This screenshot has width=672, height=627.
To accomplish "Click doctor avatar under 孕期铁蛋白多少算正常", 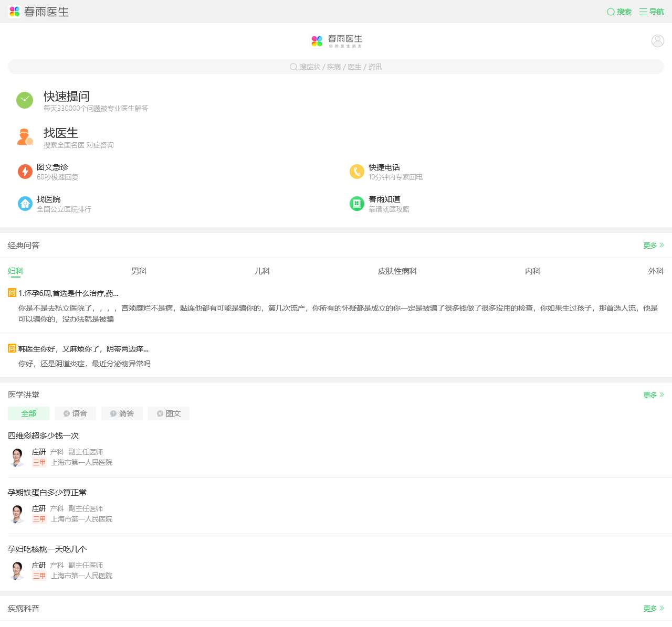I will point(17,514).
